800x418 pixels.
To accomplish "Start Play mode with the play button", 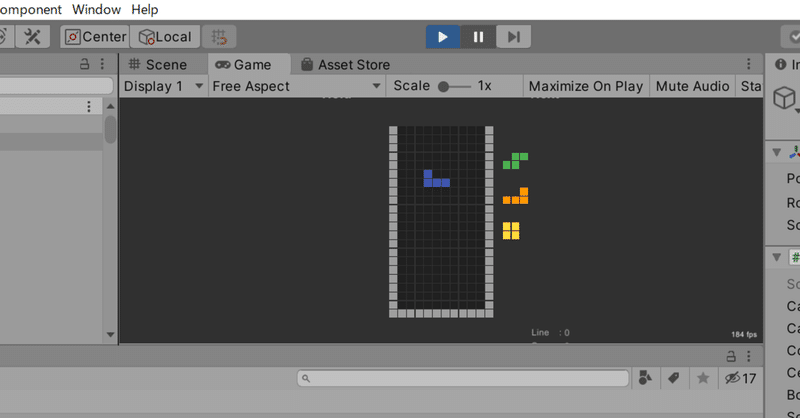I will 443,37.
